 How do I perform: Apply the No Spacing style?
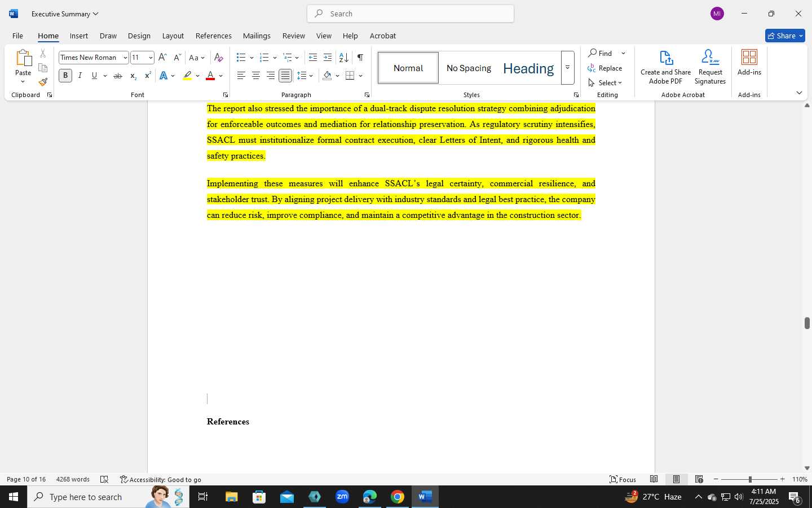469,68
